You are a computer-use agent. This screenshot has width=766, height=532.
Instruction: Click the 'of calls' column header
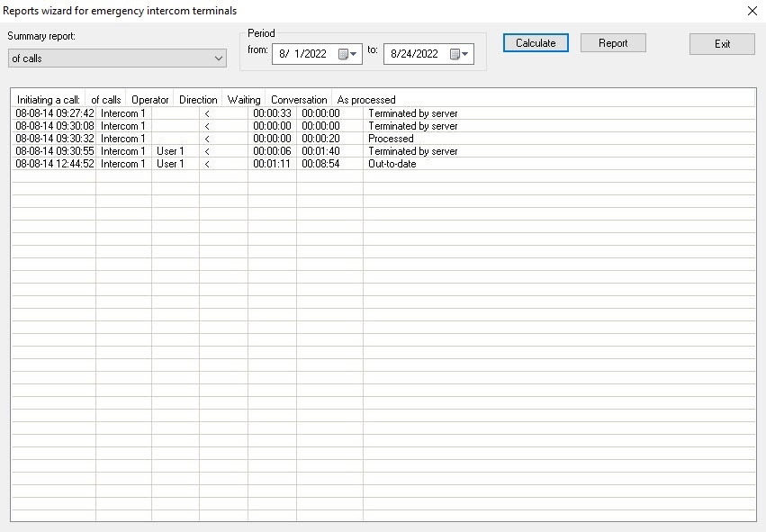pyautogui.click(x=106, y=100)
